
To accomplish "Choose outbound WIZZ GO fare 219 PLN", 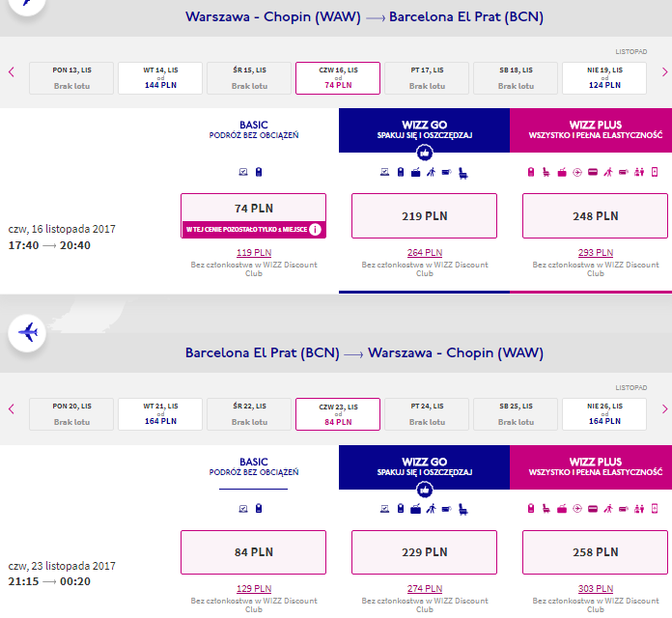I will pyautogui.click(x=424, y=215).
